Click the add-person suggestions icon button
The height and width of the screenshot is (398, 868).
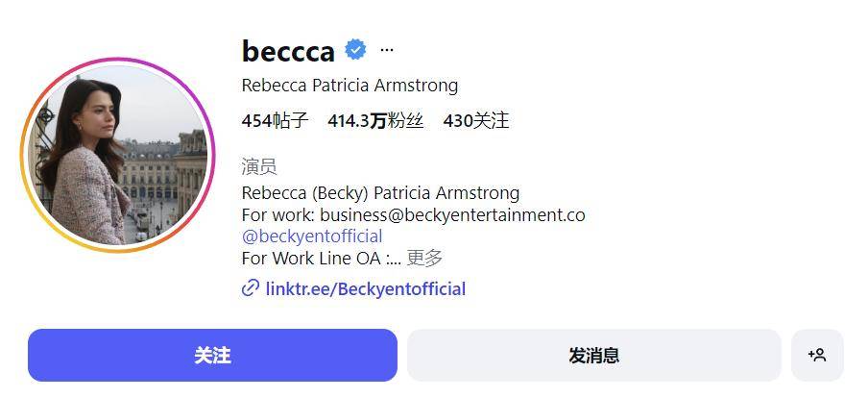tap(817, 355)
